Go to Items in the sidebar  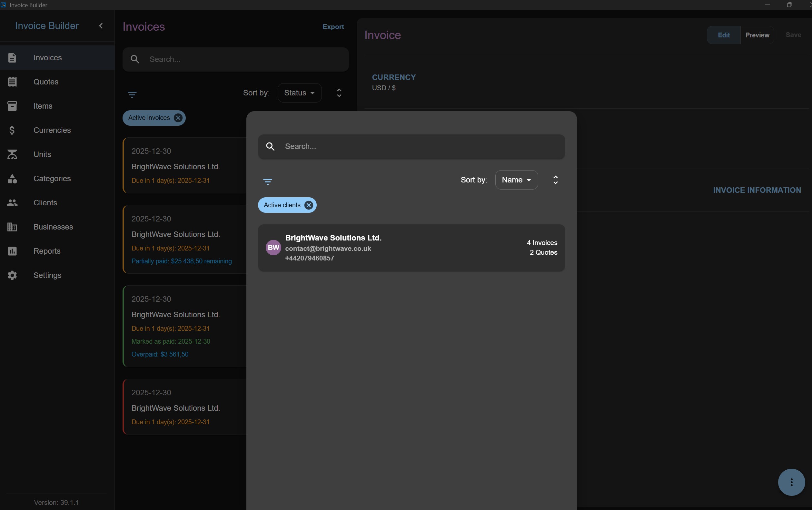coord(57,106)
